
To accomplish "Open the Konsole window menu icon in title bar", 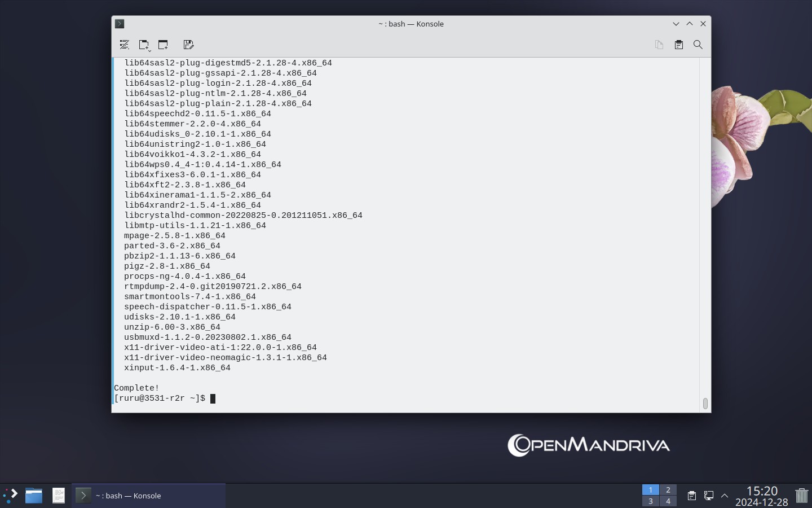I will pos(120,24).
